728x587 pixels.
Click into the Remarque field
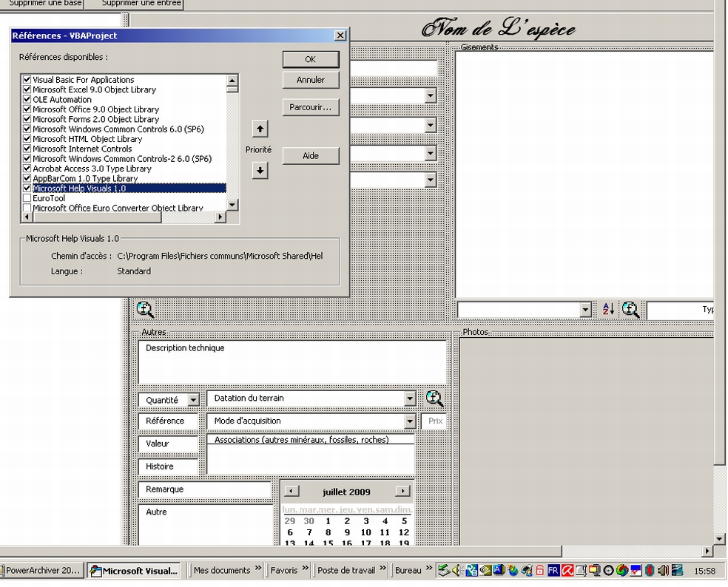tap(205, 489)
